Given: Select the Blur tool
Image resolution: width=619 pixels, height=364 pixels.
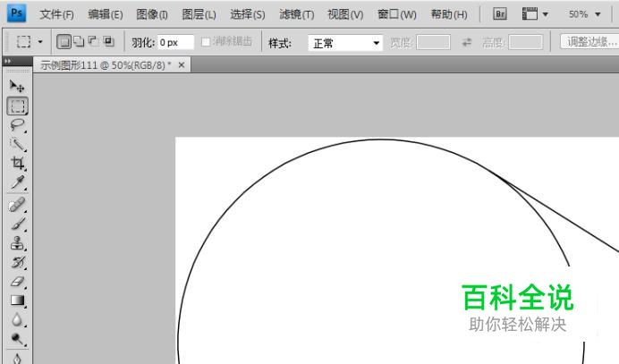Looking at the screenshot, I should pyautogui.click(x=17, y=319).
